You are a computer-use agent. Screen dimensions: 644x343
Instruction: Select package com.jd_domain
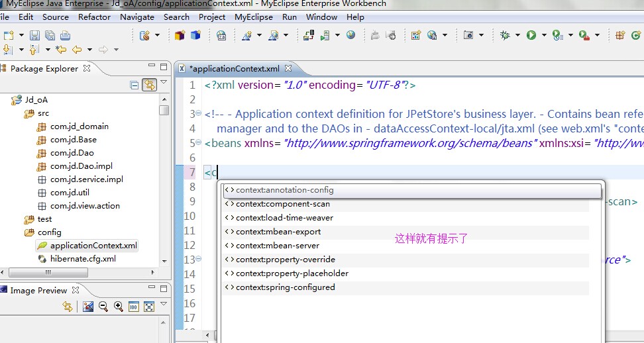[80, 126]
